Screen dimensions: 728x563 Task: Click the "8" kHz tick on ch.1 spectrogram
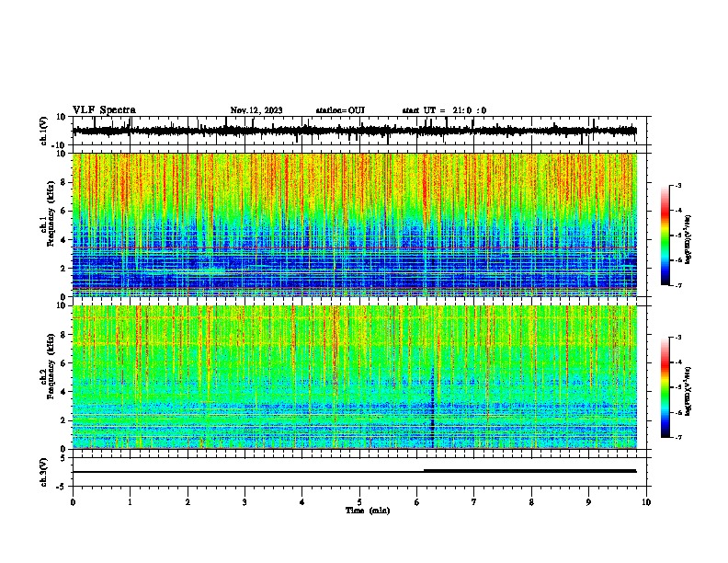pyautogui.click(x=63, y=182)
